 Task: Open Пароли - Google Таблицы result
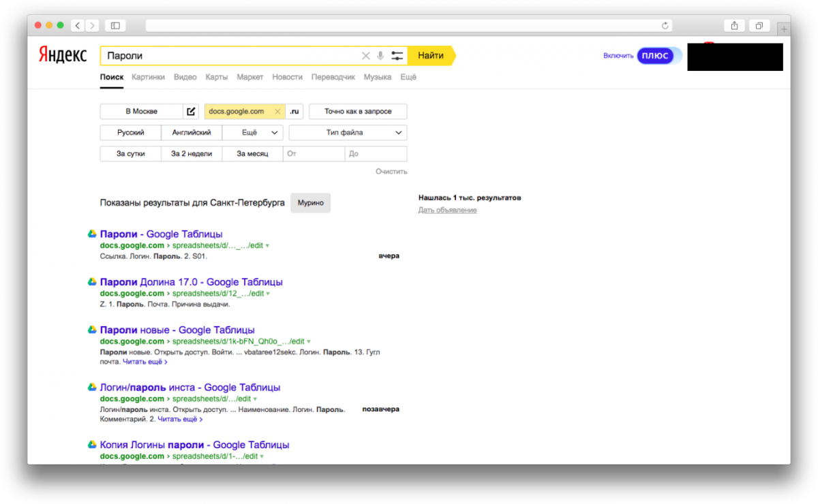tap(161, 234)
